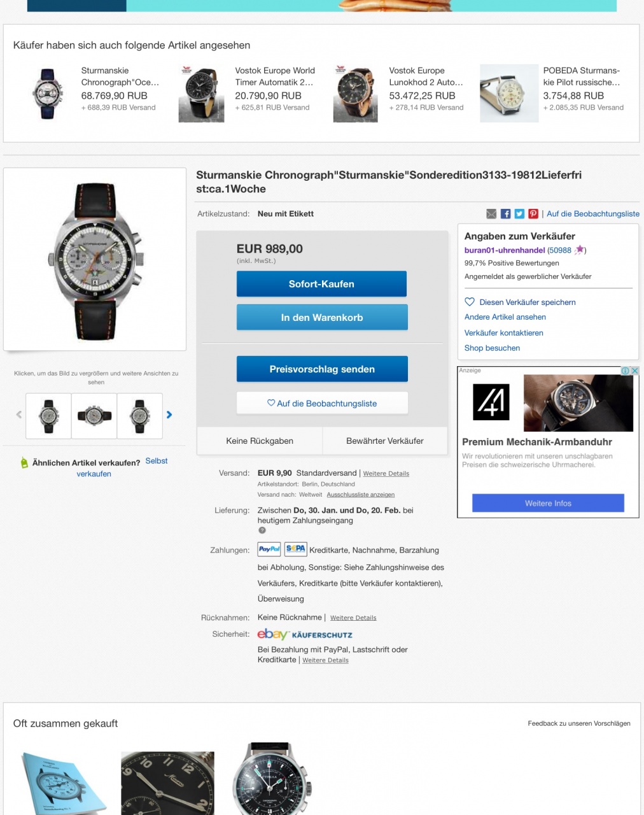Send a price offer via Preisvorschlag senden
Image resolution: width=644 pixels, height=815 pixels.
coord(321,369)
